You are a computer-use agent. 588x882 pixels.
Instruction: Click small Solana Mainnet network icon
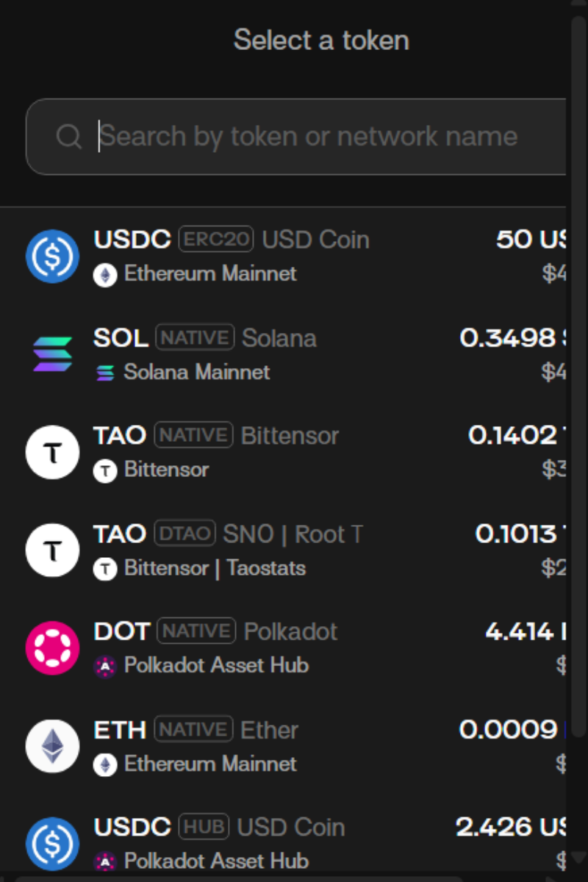[x=105, y=373]
